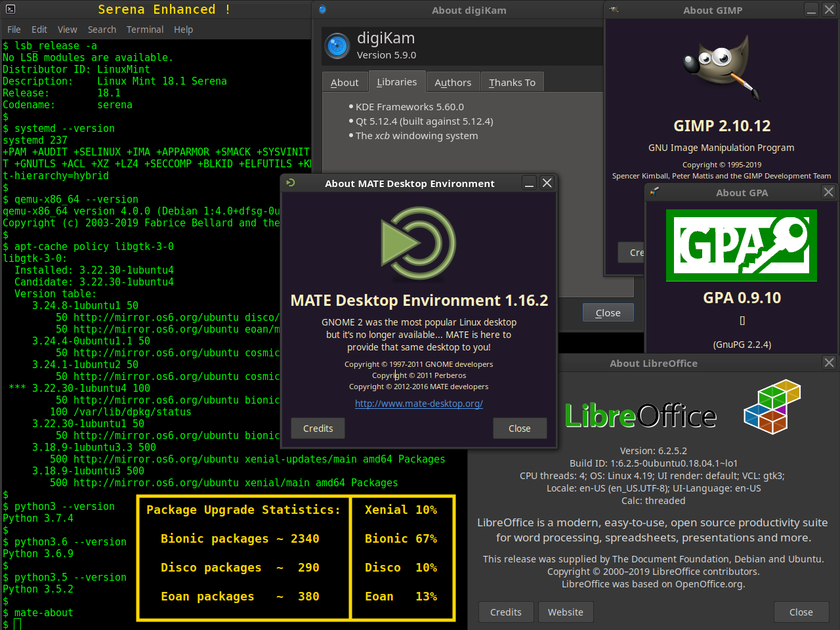840x630 pixels.
Task: Click the GPA title bar icon
Action: pyautogui.click(x=654, y=192)
